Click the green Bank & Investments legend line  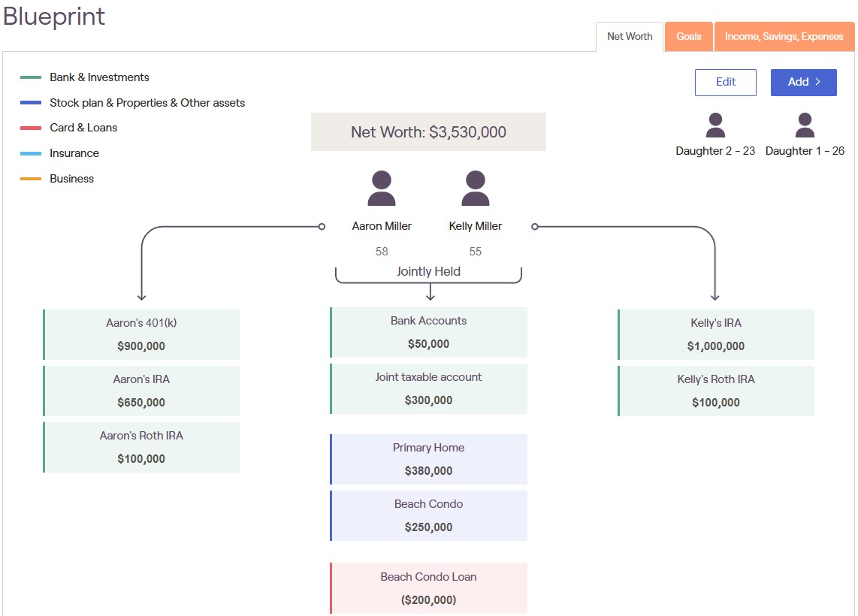(31, 77)
